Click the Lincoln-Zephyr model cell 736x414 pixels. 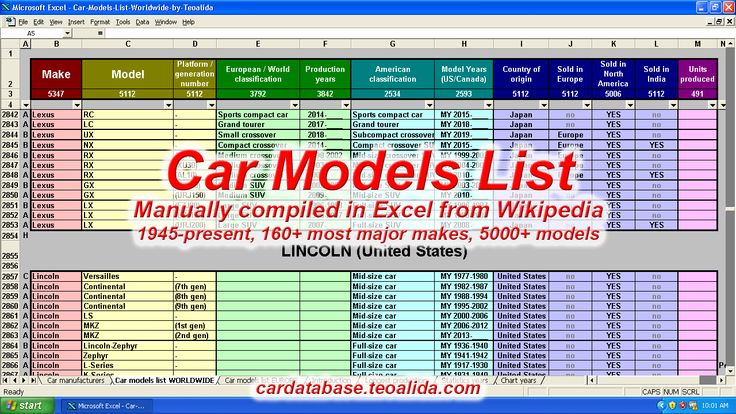(x=128, y=346)
